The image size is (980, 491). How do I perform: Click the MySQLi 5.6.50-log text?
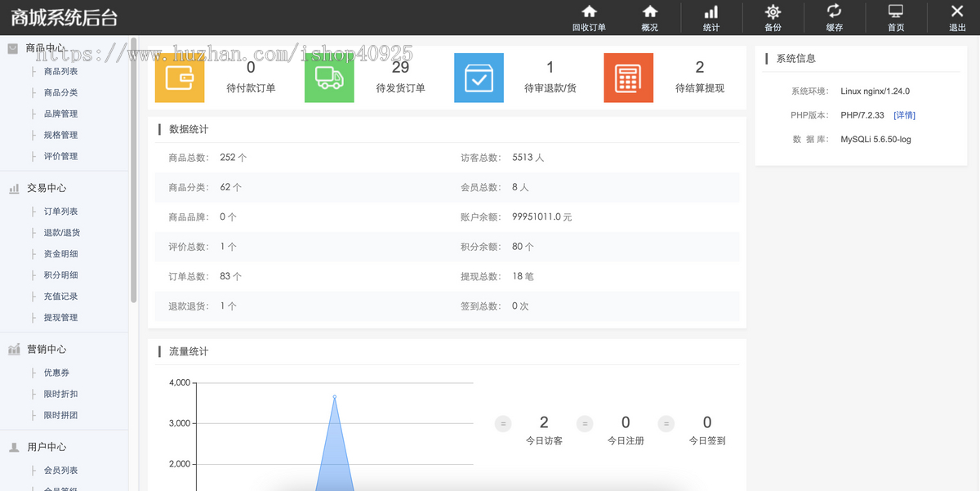(875, 140)
